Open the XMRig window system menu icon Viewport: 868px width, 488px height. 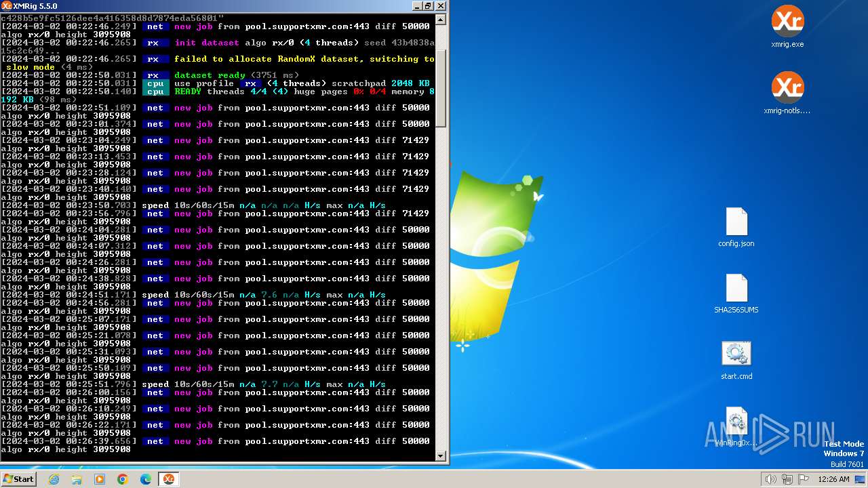(6, 6)
